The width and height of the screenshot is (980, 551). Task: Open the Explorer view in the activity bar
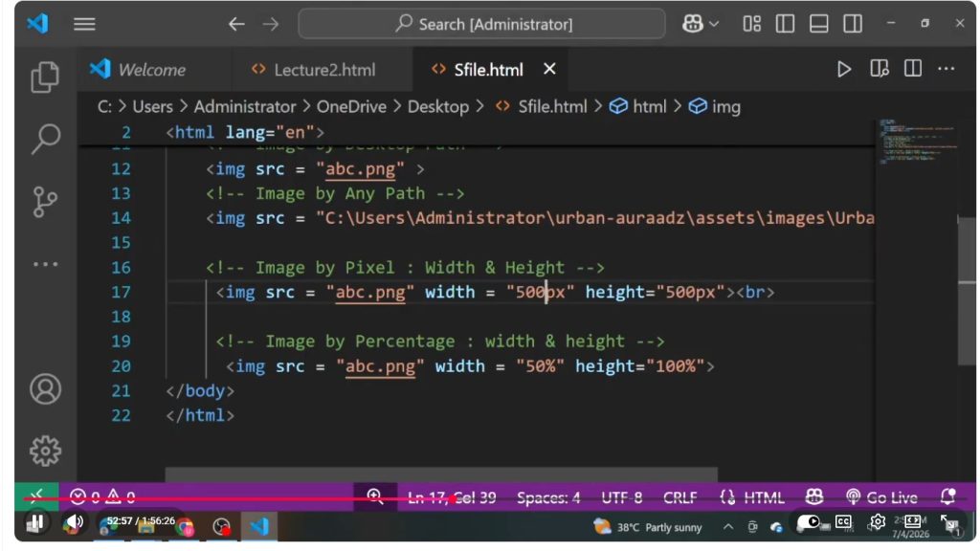(45, 77)
